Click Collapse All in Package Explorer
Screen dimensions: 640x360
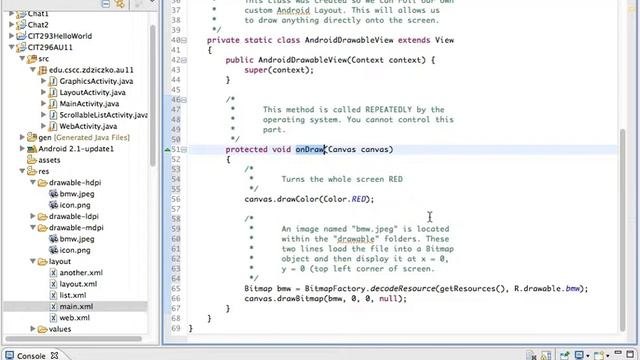click(106, 4)
